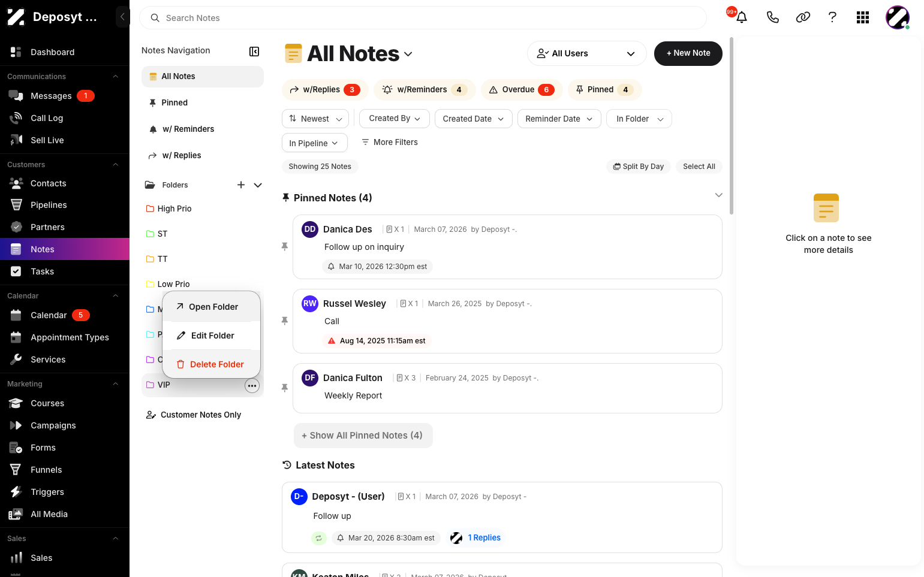
Task: Toggle the w/Replies quick filter
Action: 324,90
